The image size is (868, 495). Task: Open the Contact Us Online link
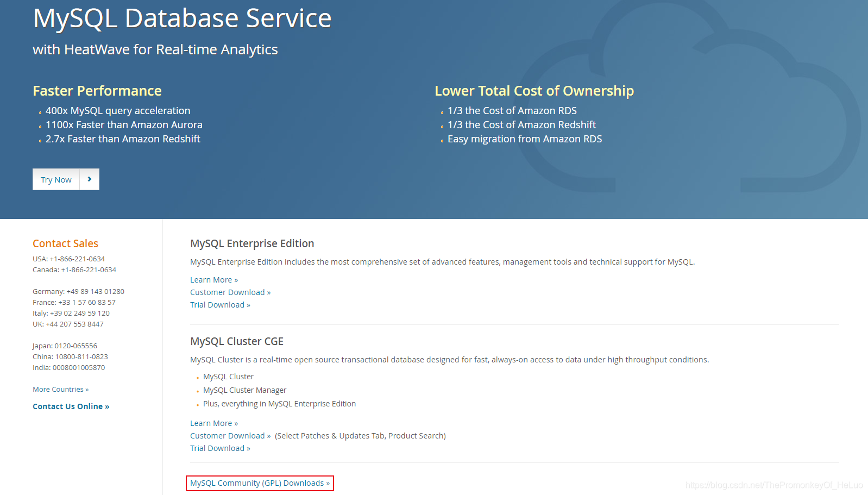point(71,406)
